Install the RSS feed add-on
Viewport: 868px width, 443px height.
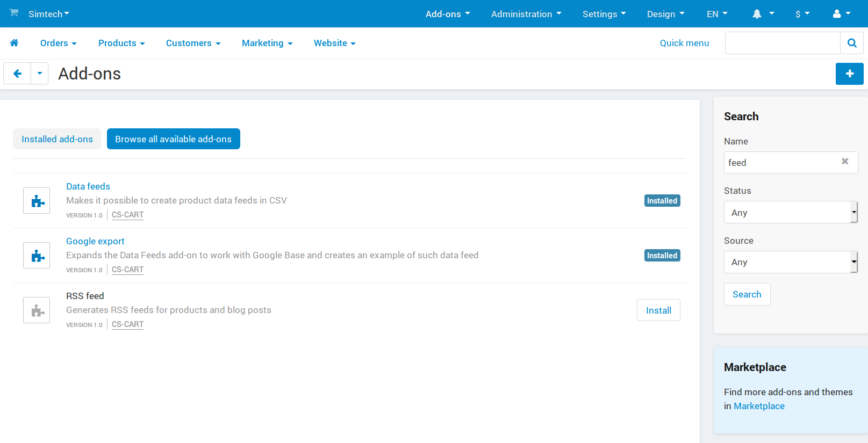(658, 310)
